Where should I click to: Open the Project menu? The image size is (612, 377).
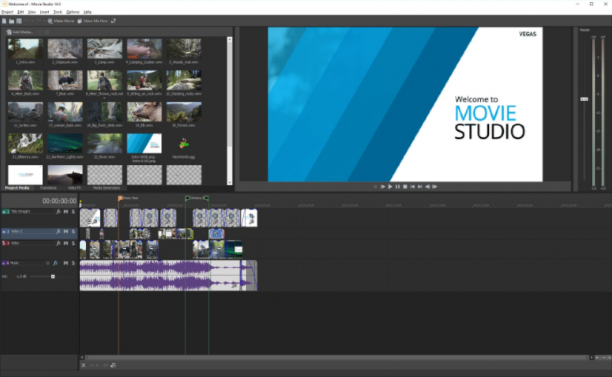point(7,12)
